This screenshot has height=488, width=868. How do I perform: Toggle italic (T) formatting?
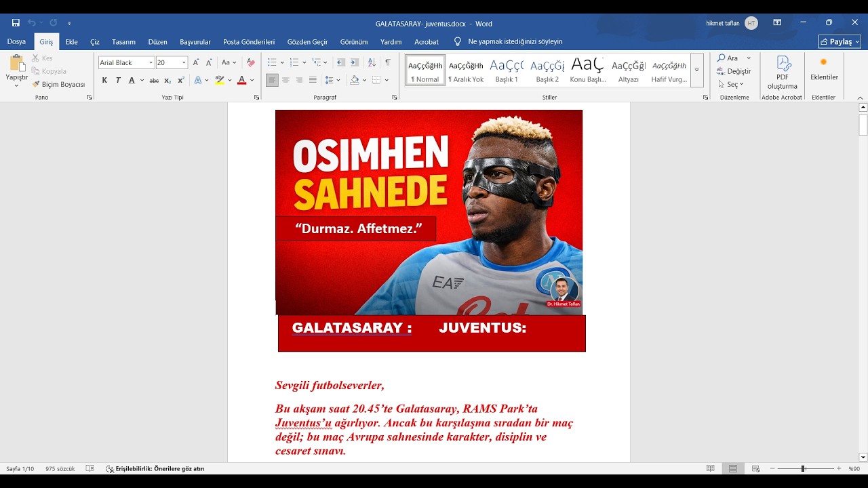pyautogui.click(x=118, y=80)
